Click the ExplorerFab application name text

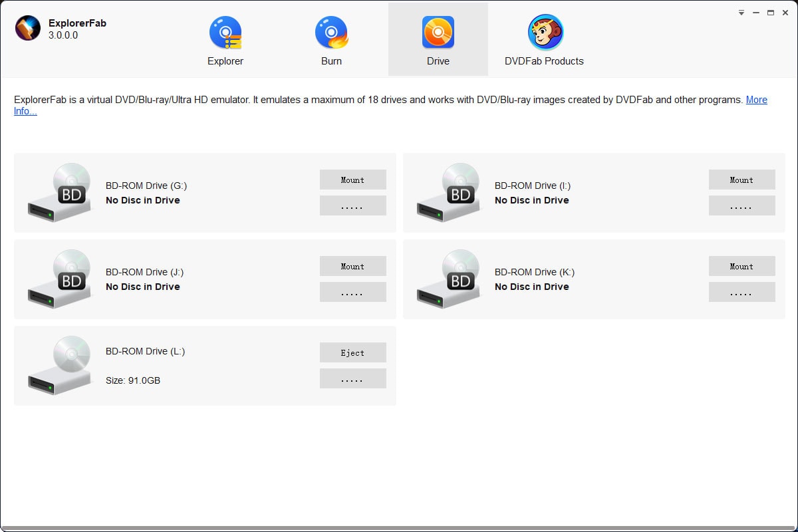click(77, 23)
